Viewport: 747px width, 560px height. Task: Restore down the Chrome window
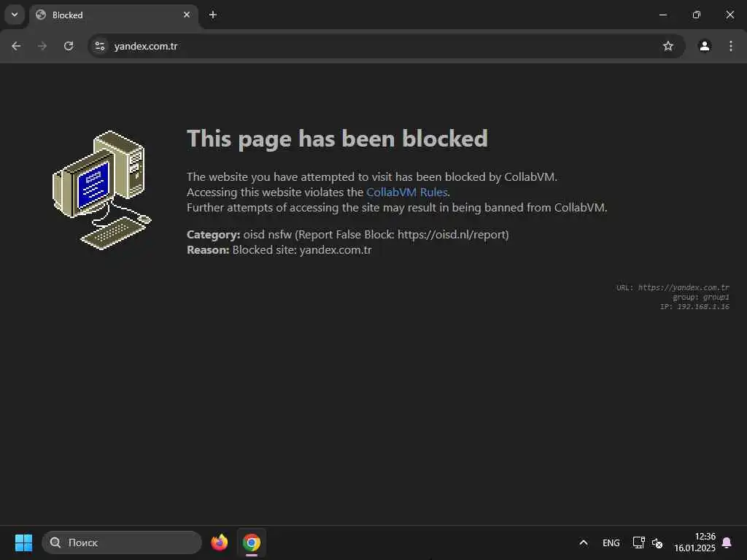coord(697,15)
